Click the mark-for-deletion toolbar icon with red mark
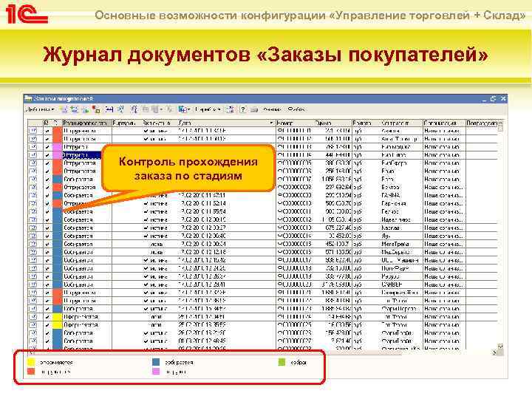The image size is (532, 399). click(96, 109)
